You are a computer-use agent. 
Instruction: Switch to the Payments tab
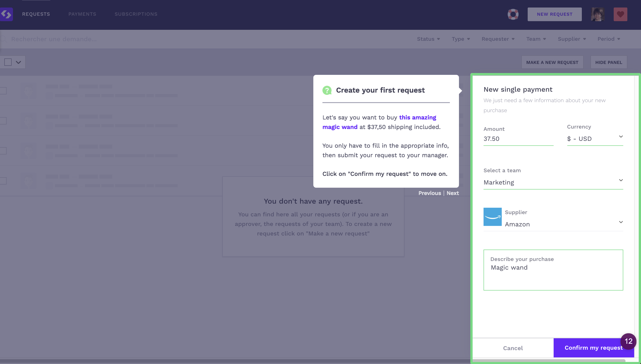click(x=82, y=14)
